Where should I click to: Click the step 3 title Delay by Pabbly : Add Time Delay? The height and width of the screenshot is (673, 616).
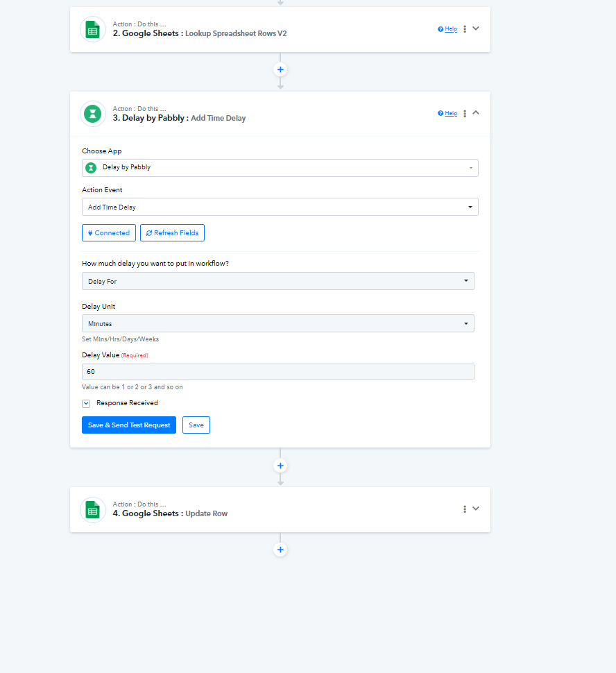click(179, 118)
